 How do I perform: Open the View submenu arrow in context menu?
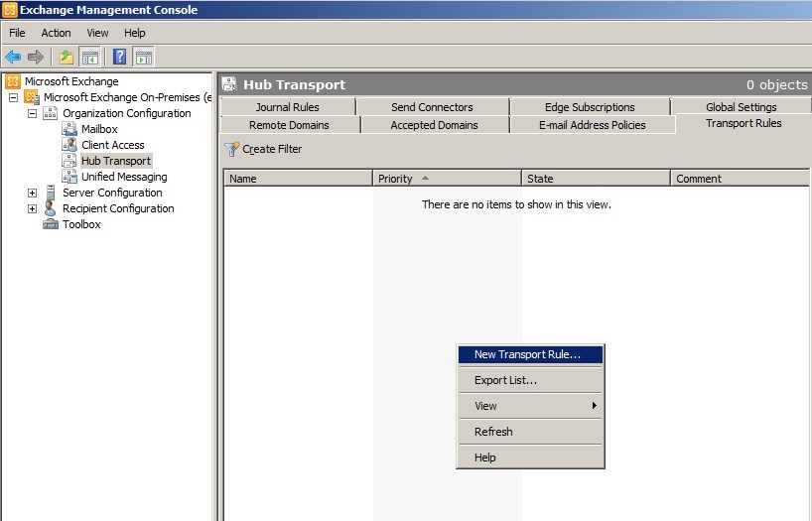point(595,406)
